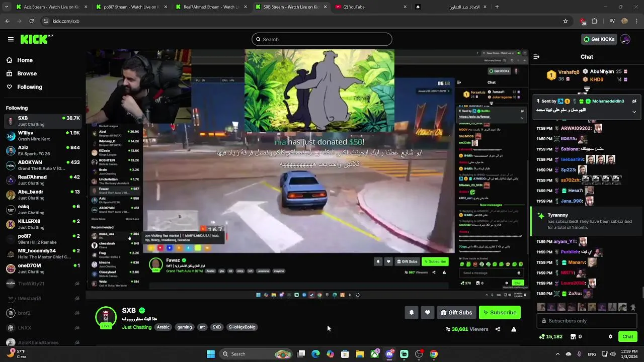Open a new browser tab
644x362 pixels.
tap(497, 7)
